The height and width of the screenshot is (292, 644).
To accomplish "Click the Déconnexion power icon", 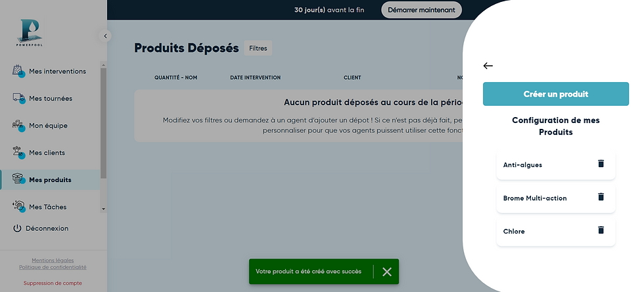I will pos(17,228).
